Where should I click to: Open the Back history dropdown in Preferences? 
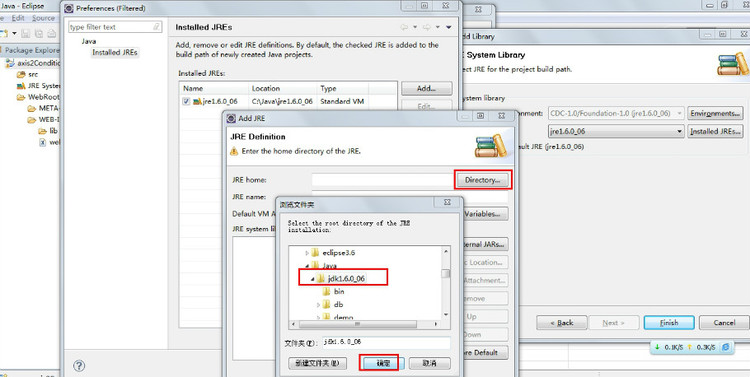coord(415,27)
